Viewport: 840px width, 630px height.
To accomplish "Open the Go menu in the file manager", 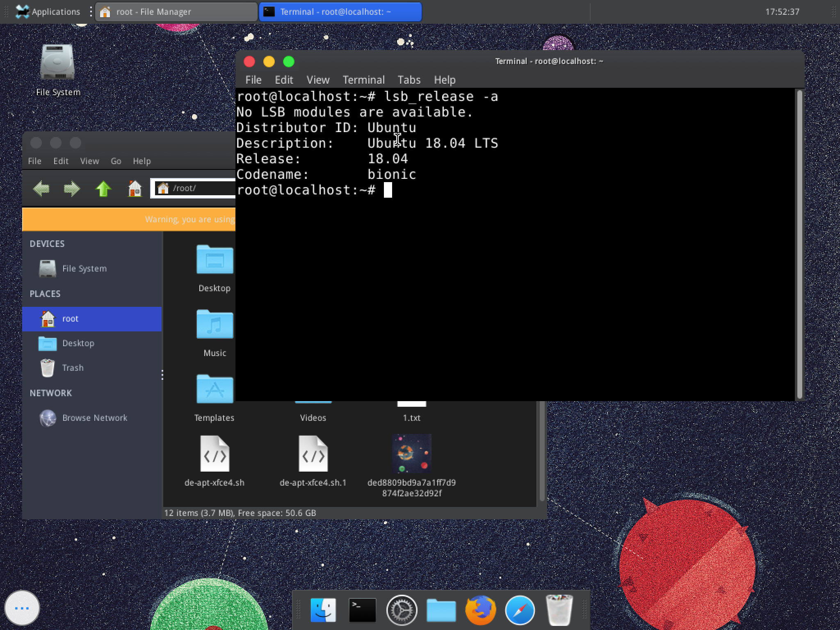I will click(x=116, y=161).
